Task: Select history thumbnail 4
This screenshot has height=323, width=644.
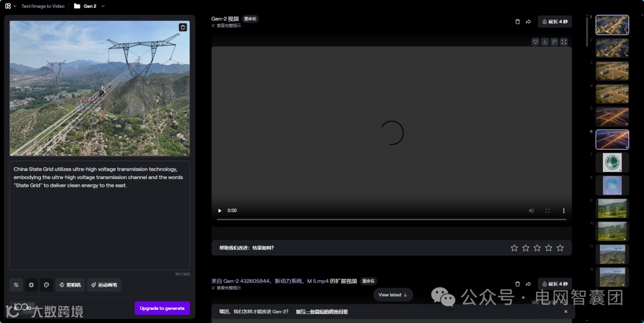Action: pos(612,94)
